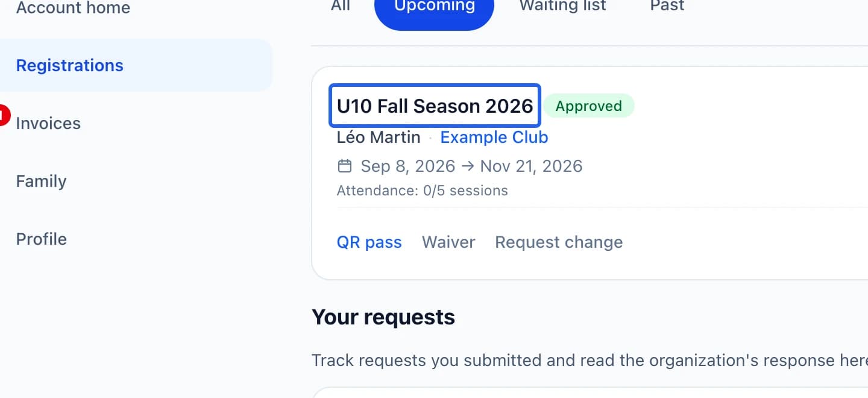This screenshot has width=868, height=398.
Task: Click Request change
Action: click(559, 242)
